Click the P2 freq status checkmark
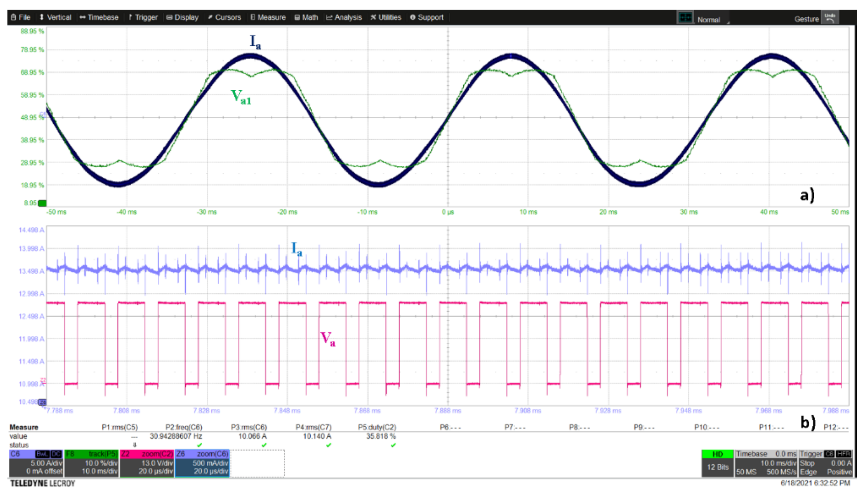This screenshot has width=868, height=494. click(x=199, y=445)
